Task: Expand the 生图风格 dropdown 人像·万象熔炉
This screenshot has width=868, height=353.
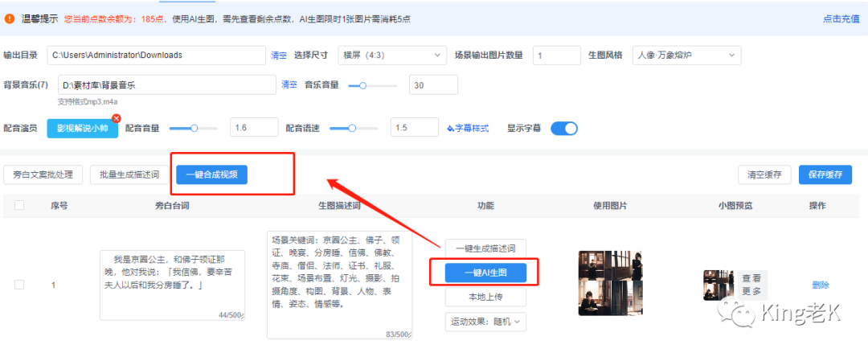Action: (x=686, y=55)
